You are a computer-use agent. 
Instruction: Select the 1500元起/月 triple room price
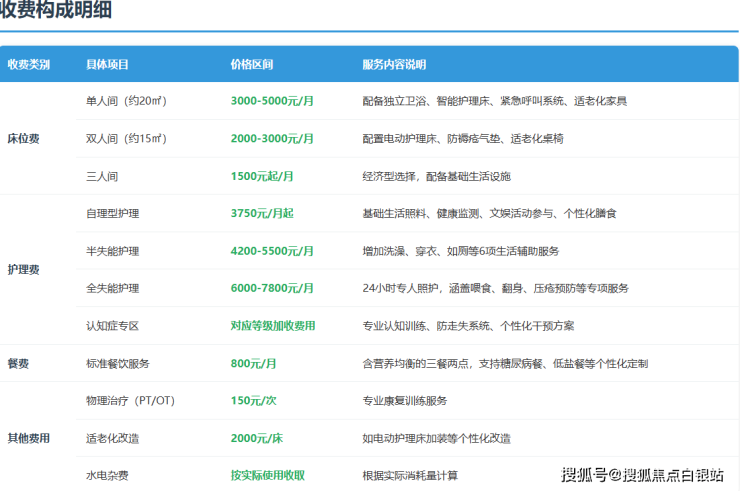262,176
